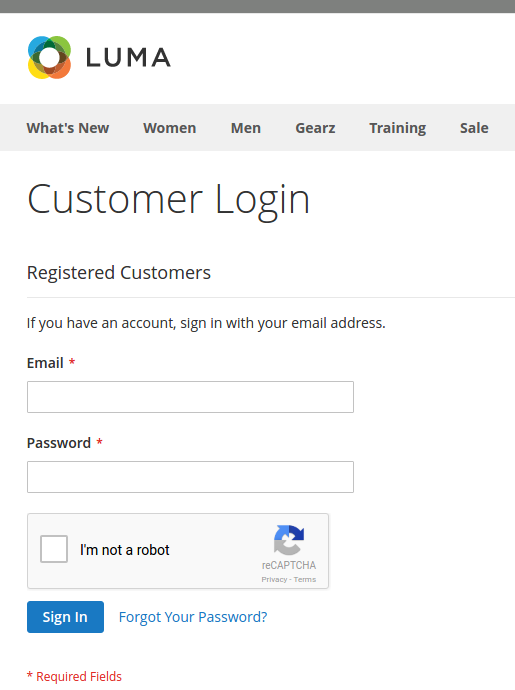Check the I'm not a robot checkbox
Screen dimensions: 515x690
54,549
